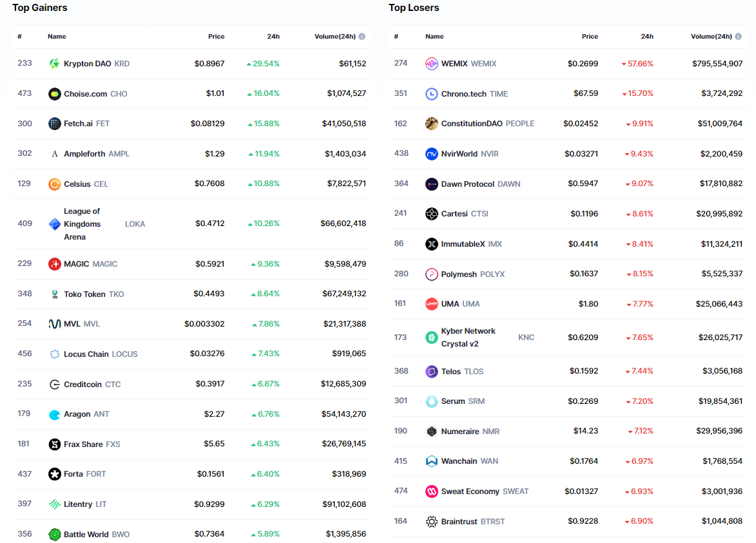Image resolution: width=756 pixels, height=543 pixels.
Task: Click the Top Gainers volume info icon
Action: coord(362,37)
